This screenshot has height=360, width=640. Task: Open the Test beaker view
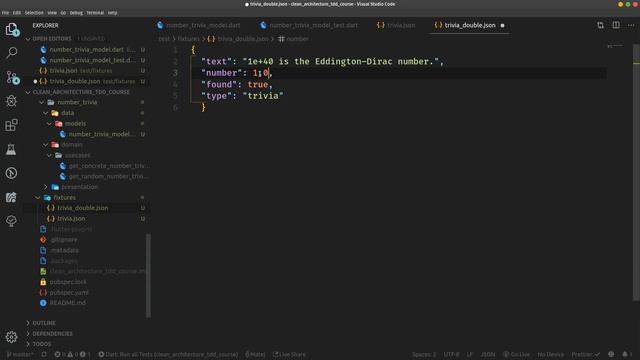[11, 149]
